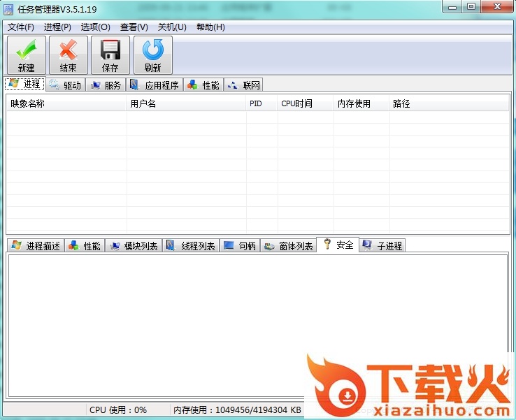Image resolution: width=516 pixels, height=420 pixels.
Task: Open the 帮助(H) menu
Action: click(210, 27)
